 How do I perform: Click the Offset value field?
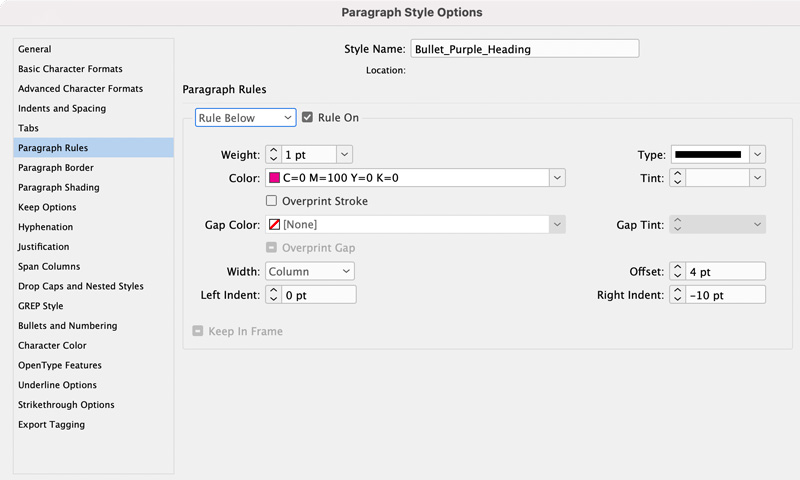tap(726, 271)
